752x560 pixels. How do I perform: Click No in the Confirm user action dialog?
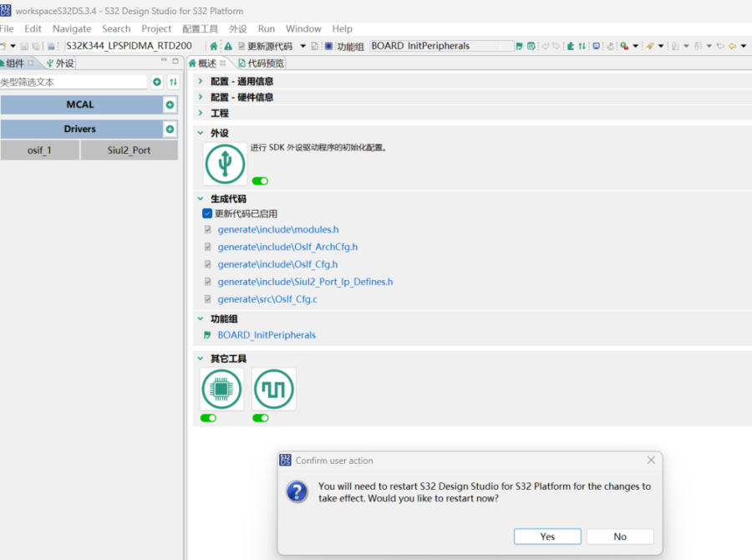click(x=620, y=537)
